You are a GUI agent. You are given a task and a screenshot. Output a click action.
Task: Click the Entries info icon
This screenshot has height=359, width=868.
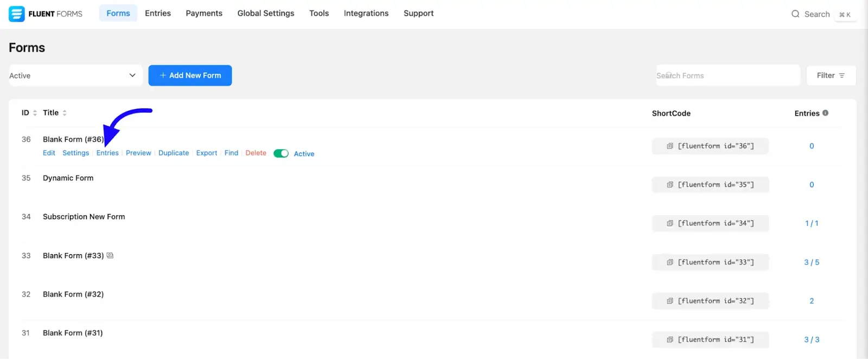(x=825, y=113)
